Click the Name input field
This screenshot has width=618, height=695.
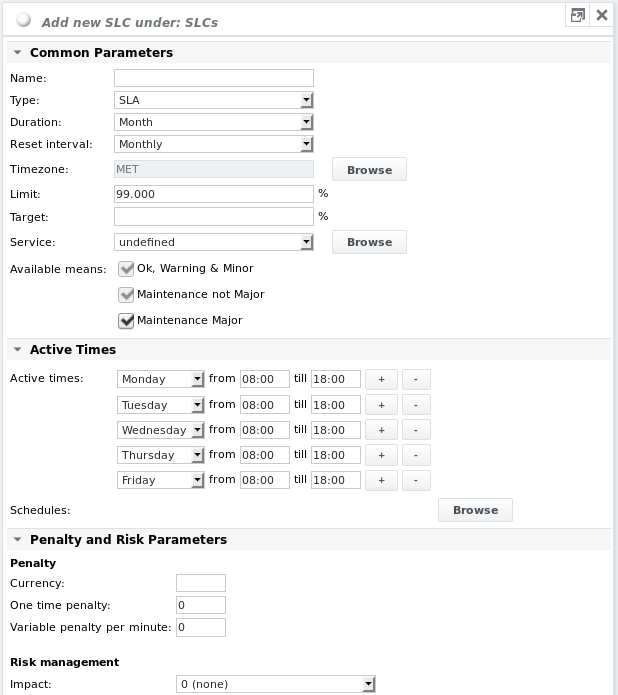(x=214, y=78)
